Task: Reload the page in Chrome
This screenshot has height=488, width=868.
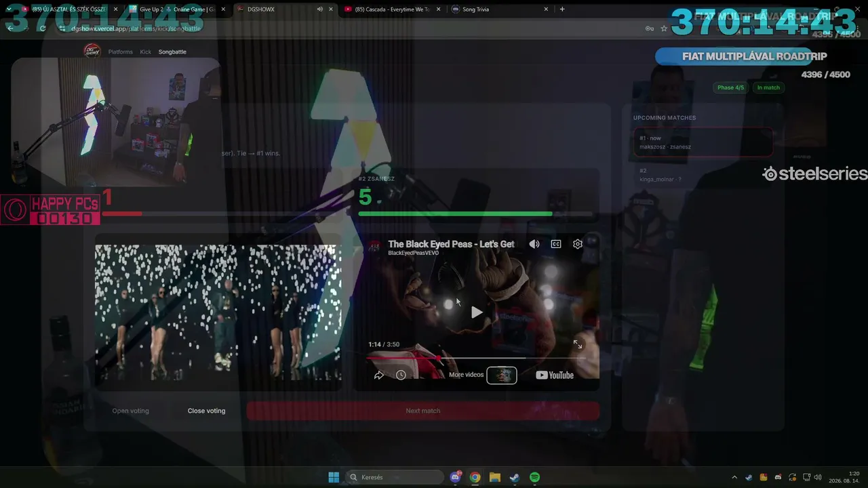Action: [x=43, y=28]
